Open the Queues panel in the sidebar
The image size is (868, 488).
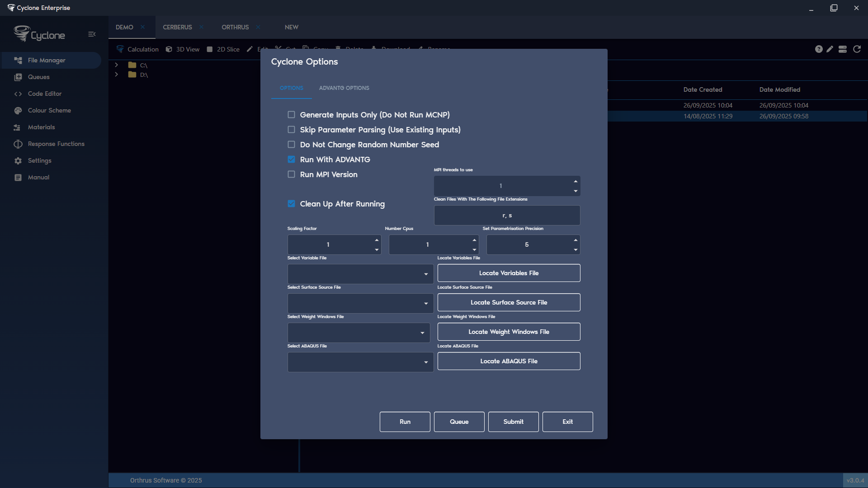coord(38,77)
